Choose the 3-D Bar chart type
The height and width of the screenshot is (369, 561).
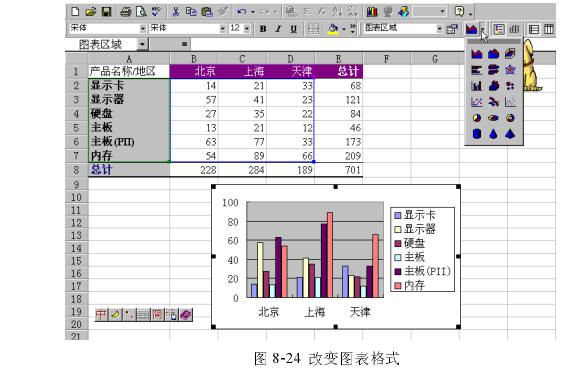(x=493, y=70)
